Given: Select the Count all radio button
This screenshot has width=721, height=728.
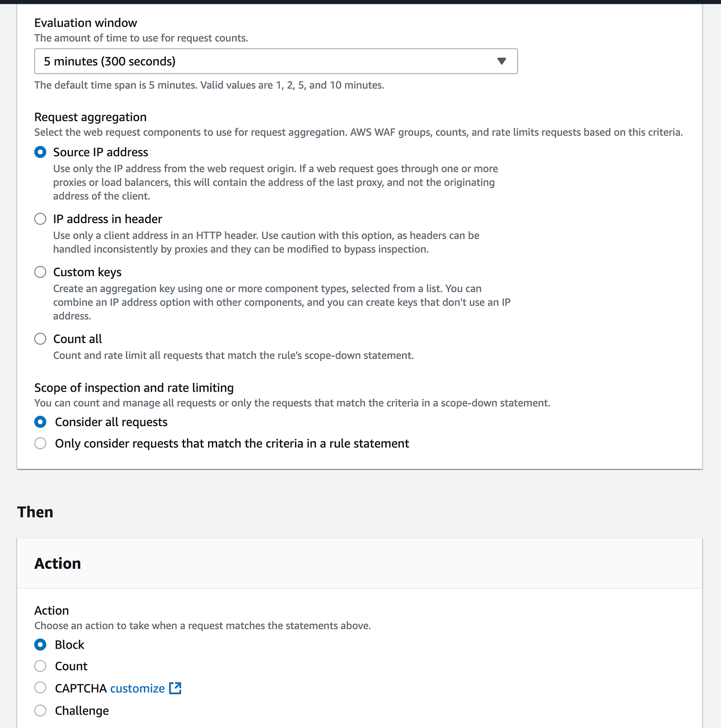Looking at the screenshot, I should coord(40,338).
